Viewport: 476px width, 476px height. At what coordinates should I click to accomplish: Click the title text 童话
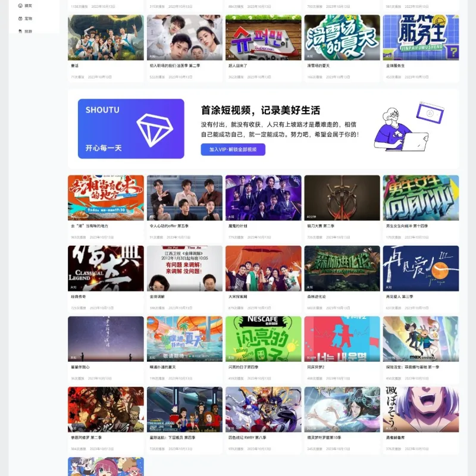click(75, 65)
